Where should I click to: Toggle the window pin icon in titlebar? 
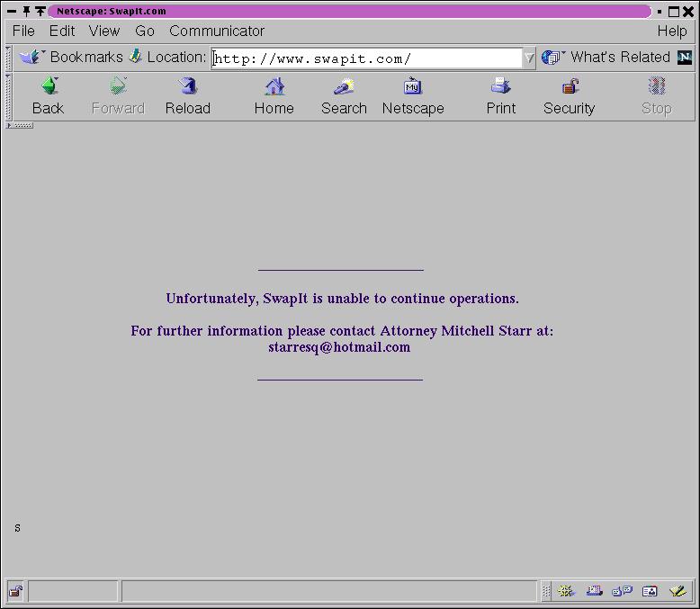coord(26,11)
